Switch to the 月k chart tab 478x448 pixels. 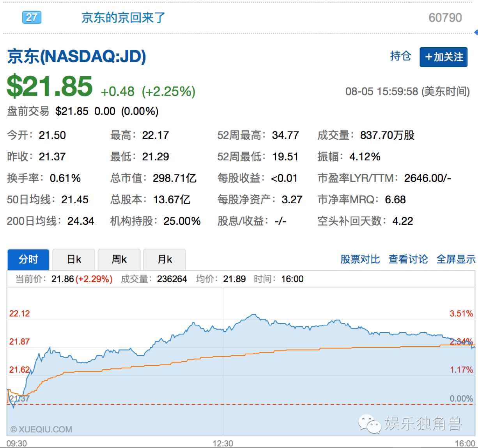[165, 260]
